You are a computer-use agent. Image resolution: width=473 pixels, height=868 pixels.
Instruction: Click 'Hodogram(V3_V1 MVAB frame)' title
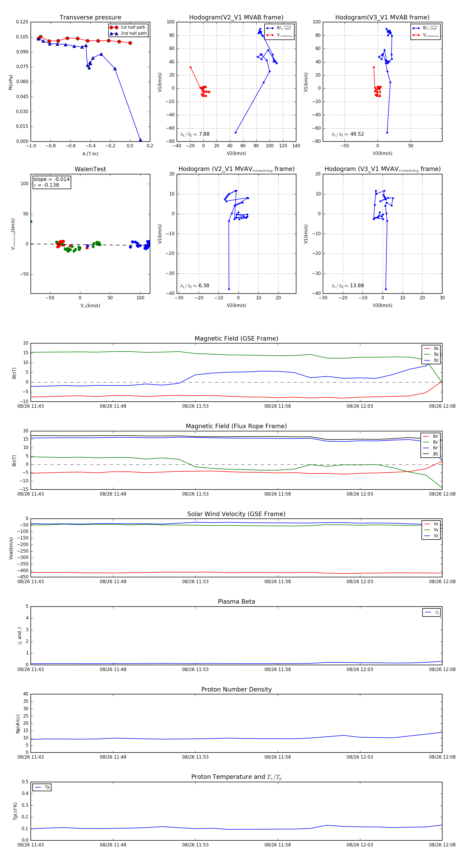(382, 18)
